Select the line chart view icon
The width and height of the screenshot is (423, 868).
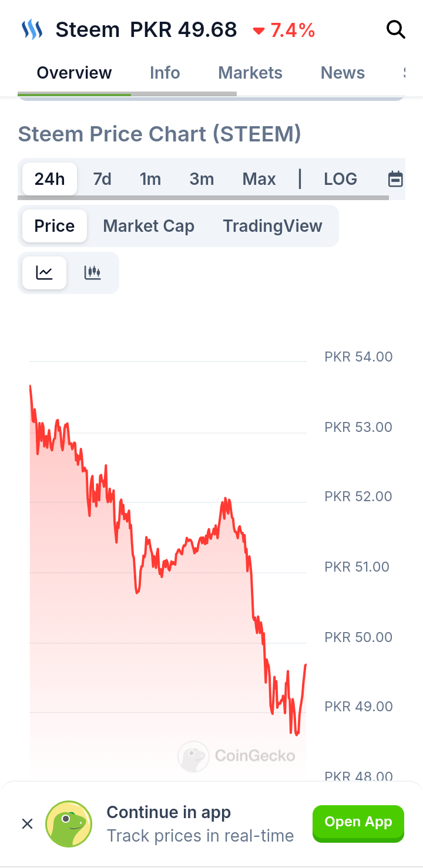pyautogui.click(x=45, y=272)
